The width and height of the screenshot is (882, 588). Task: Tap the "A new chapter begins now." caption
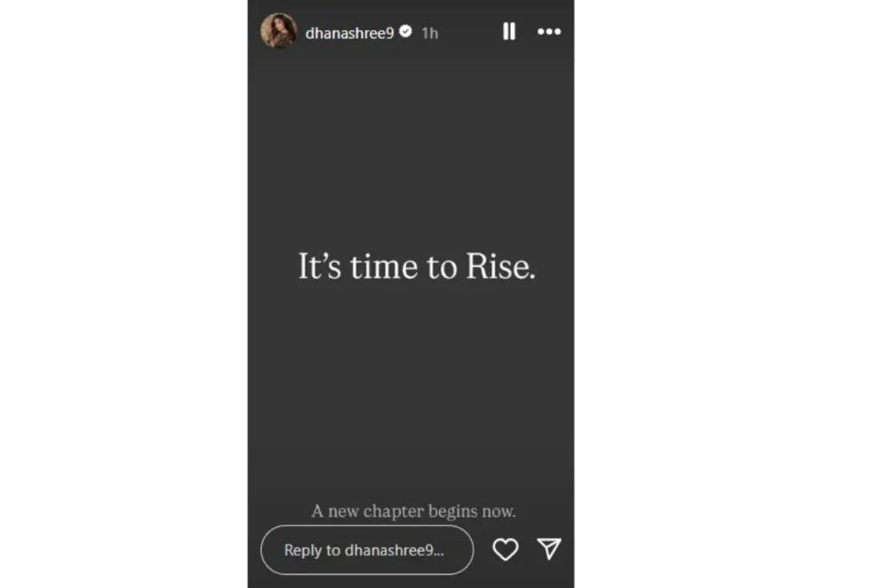point(413,511)
